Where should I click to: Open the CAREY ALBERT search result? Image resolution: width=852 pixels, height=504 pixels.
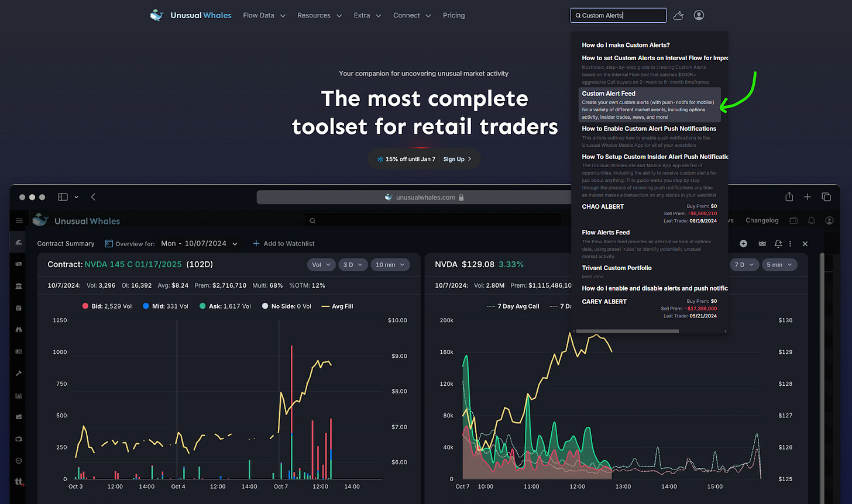[649, 308]
